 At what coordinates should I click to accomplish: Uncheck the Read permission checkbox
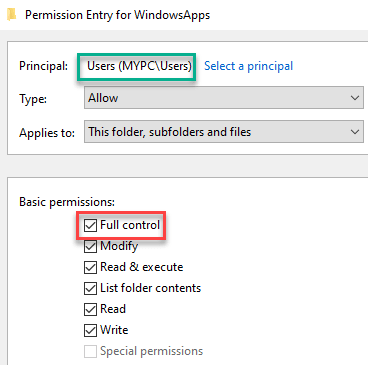click(90, 309)
